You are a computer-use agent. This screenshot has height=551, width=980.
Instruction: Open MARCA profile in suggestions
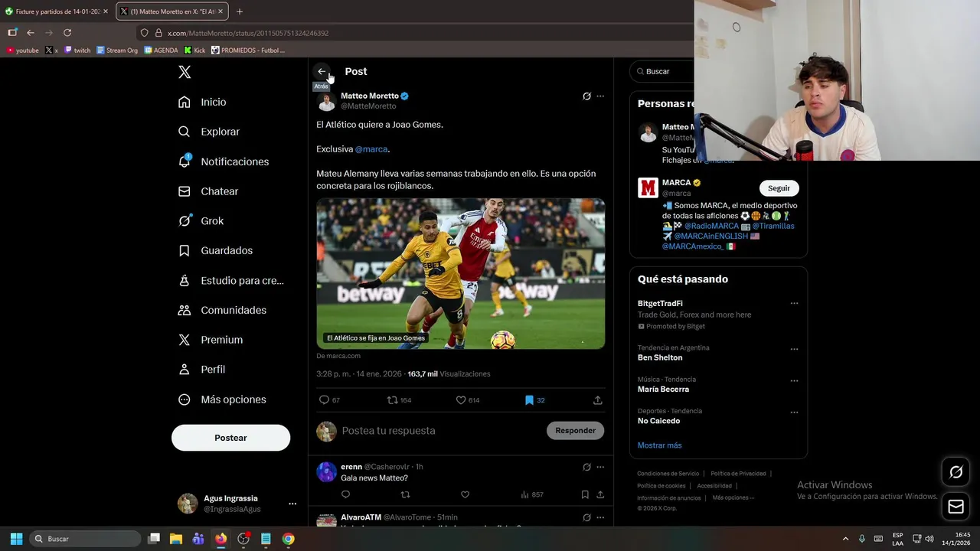677,183
